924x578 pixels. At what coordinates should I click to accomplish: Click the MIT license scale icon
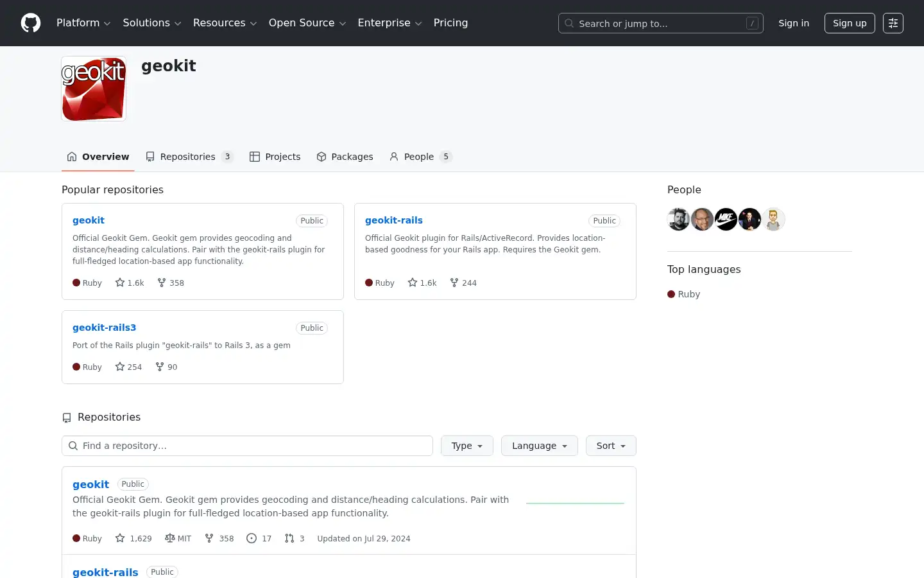170,538
